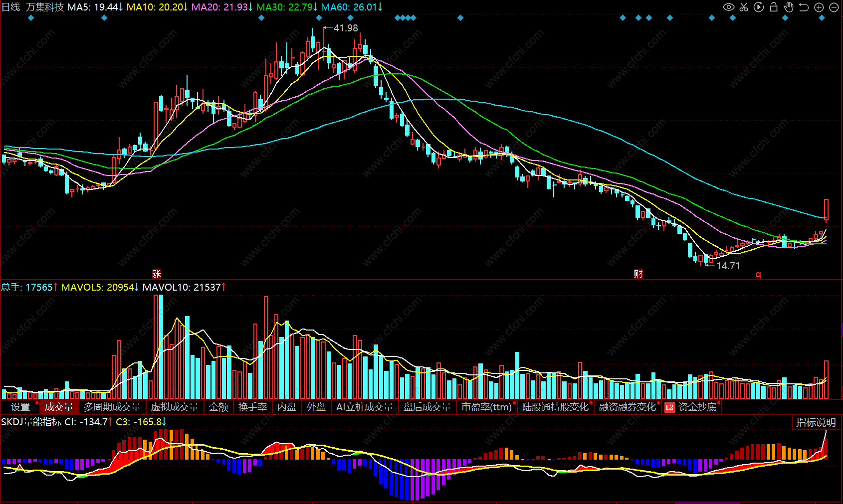Click the red 涨 marker below candlesticks
The width and height of the screenshot is (843, 504).
157,274
